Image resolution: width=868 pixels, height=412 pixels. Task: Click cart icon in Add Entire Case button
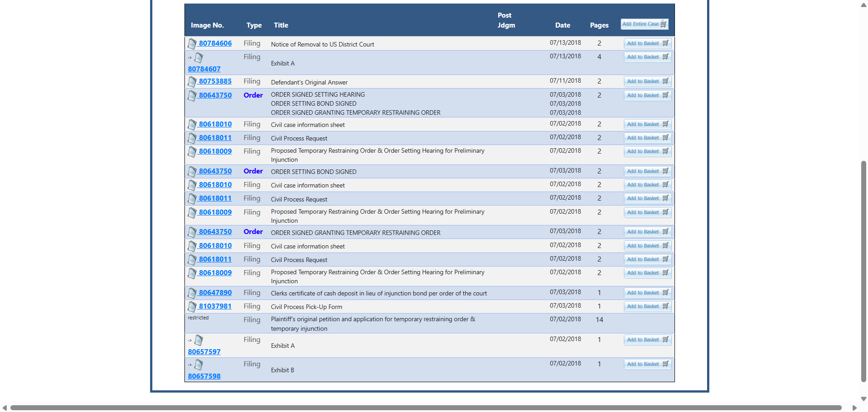[x=663, y=24]
